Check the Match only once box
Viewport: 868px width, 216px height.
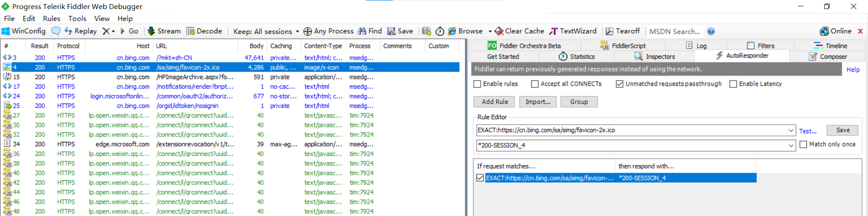(803, 145)
